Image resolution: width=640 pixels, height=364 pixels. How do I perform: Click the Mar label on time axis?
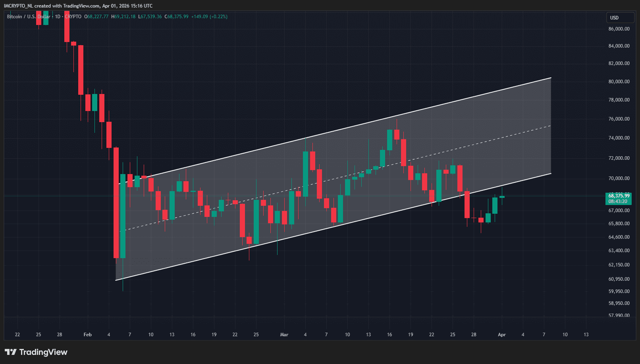click(x=284, y=335)
